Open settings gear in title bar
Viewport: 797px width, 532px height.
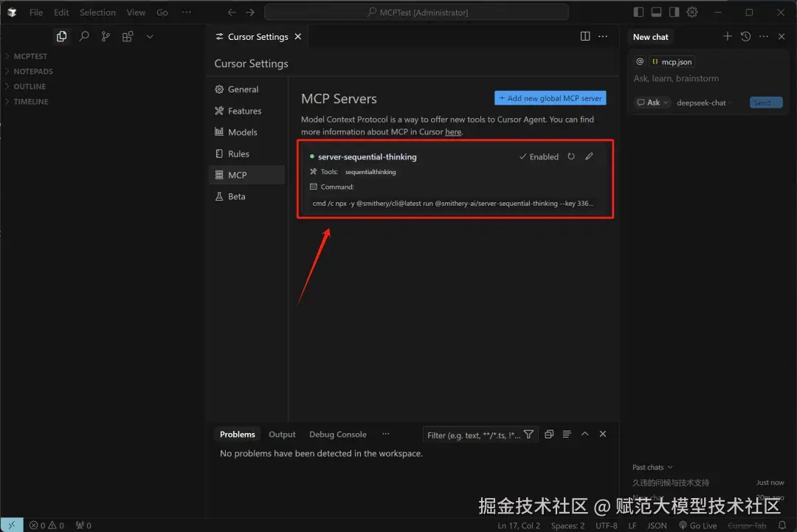coord(691,13)
